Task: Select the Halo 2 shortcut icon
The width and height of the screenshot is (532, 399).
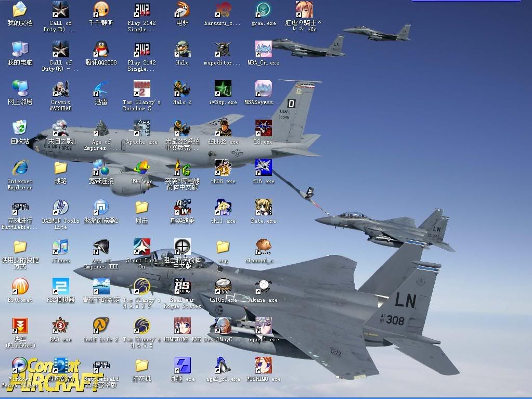Action: (182, 88)
